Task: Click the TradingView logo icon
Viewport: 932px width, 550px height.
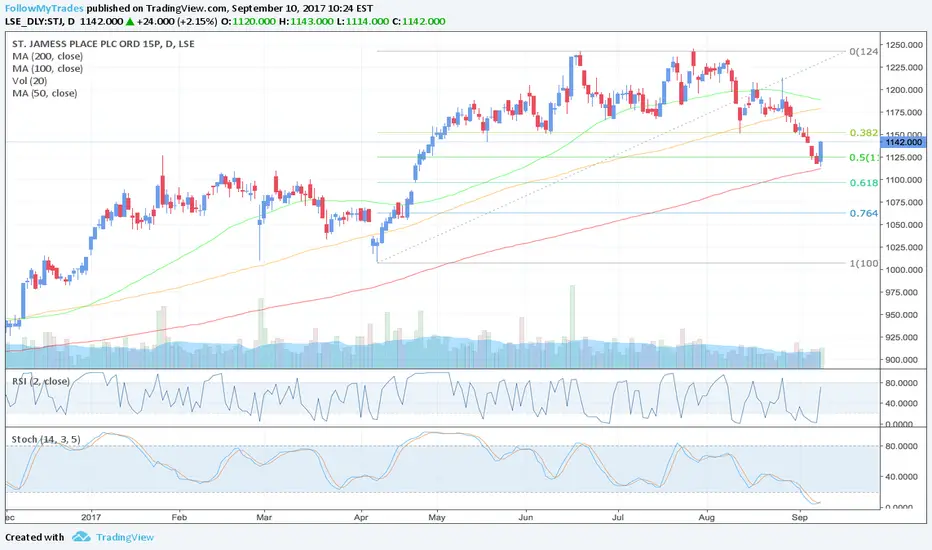Action: (x=81, y=537)
